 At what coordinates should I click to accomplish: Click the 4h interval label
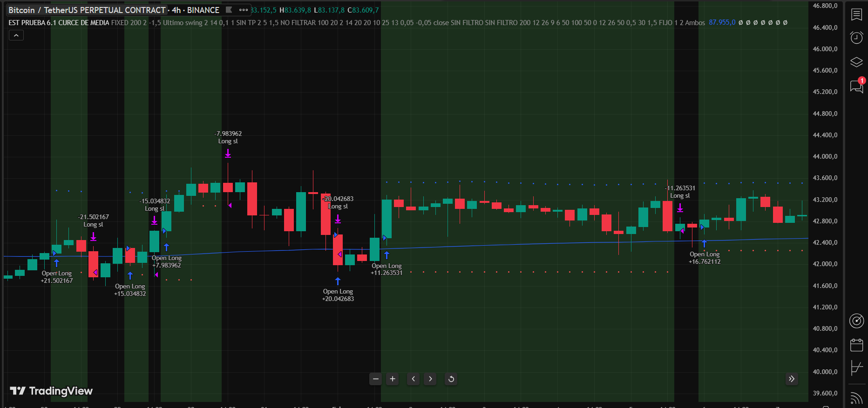[176, 10]
